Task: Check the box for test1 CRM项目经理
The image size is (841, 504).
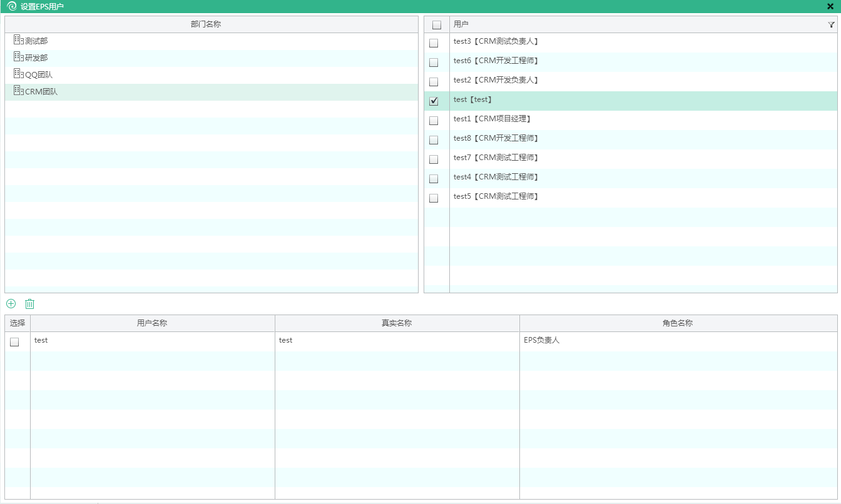Action: pos(434,121)
